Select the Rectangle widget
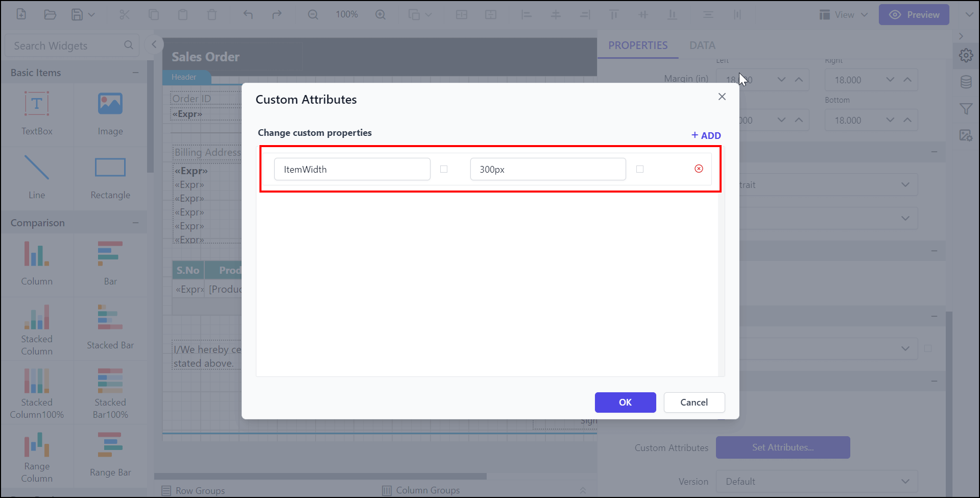The height and width of the screenshot is (498, 980). [110, 177]
